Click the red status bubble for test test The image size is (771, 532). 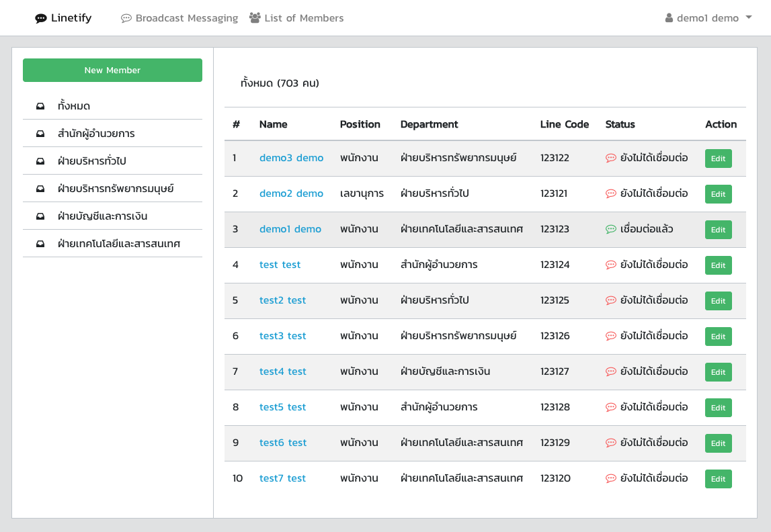pyautogui.click(x=611, y=265)
